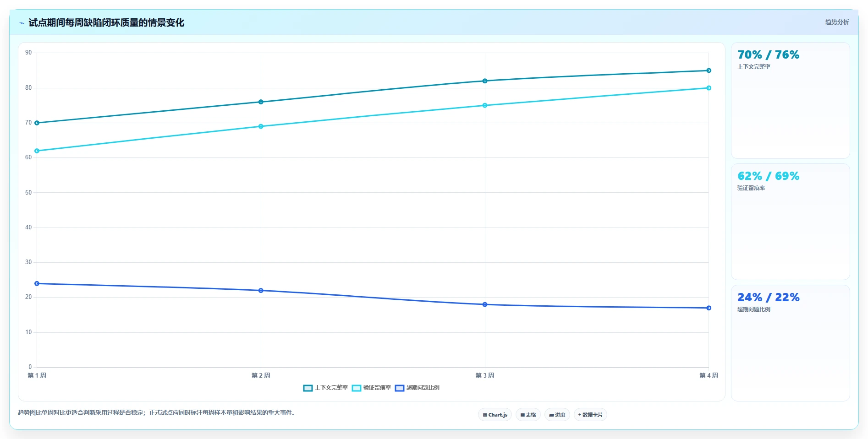Select the 24% / 22% 超期问题比例 card
The width and height of the screenshot is (868, 439).
(x=790, y=343)
